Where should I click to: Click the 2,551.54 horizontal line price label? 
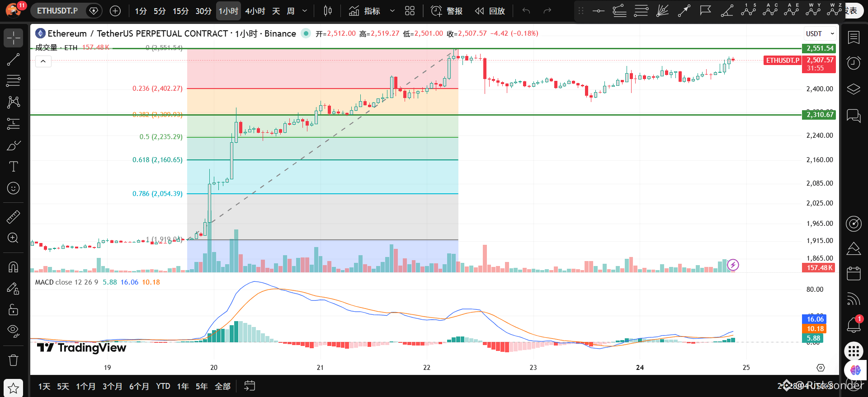[x=819, y=48]
